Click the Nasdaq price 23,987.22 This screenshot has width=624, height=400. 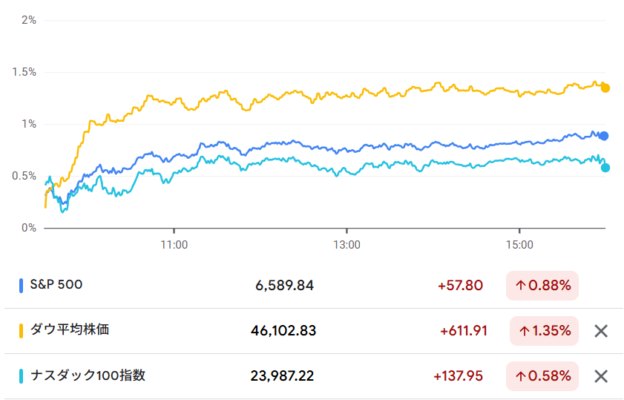click(282, 376)
